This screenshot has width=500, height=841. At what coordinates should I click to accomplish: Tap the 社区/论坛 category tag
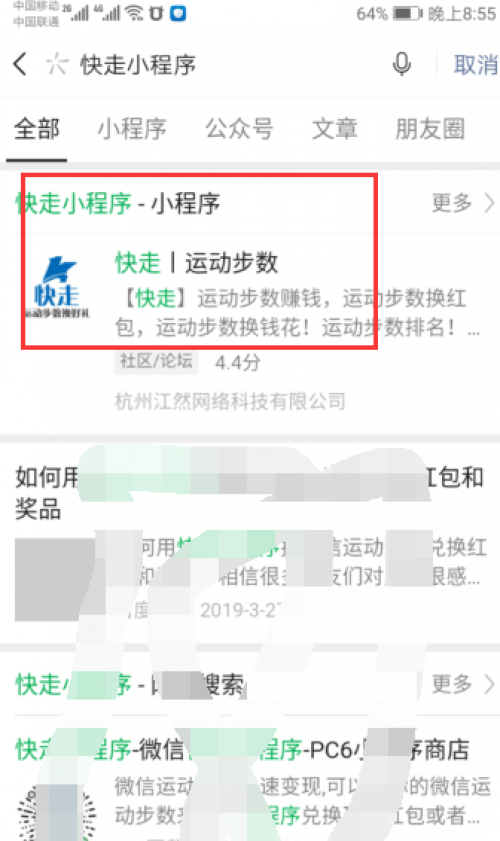(156, 361)
